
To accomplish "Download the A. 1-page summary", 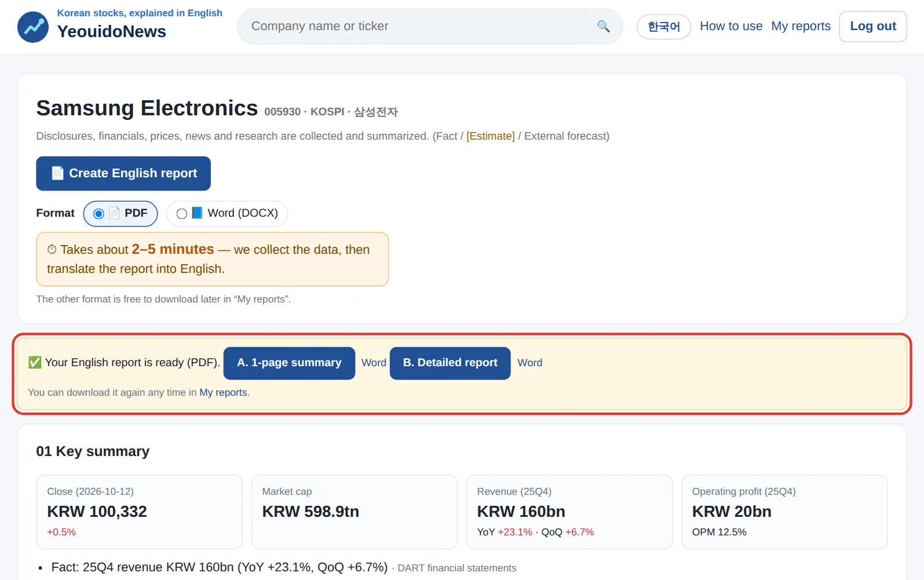I will [289, 363].
